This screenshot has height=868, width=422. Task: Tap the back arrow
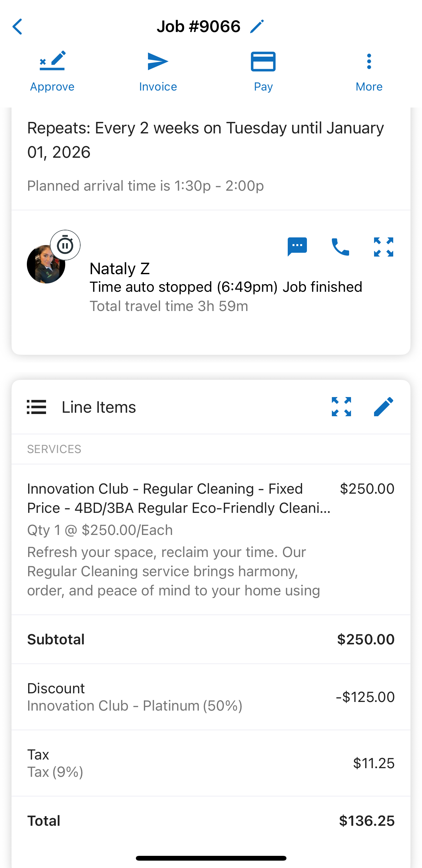coord(18,27)
